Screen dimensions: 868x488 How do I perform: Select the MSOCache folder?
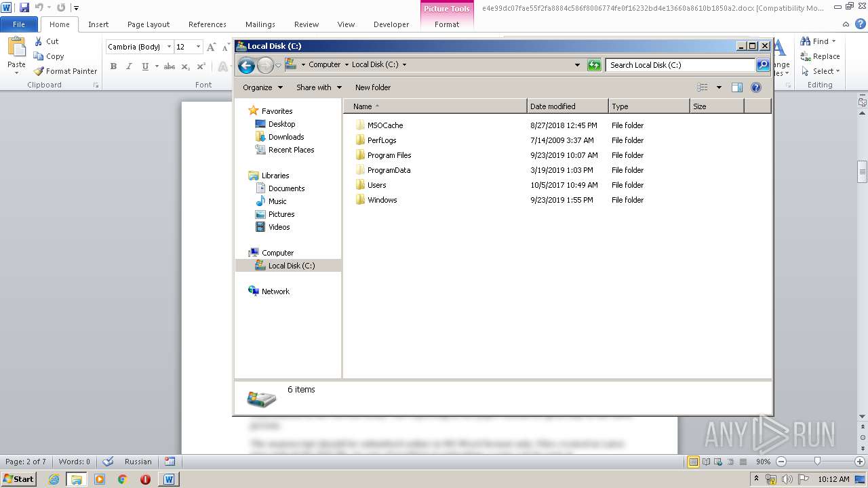385,125
